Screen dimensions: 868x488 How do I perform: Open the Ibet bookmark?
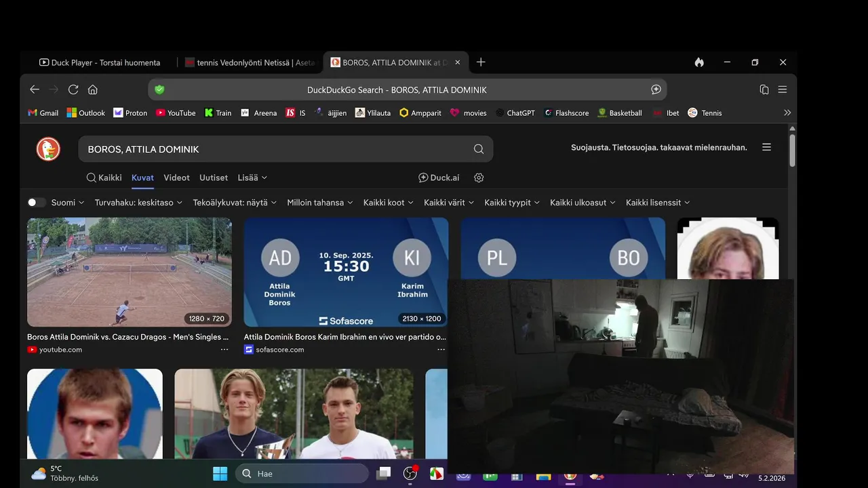[666, 113]
